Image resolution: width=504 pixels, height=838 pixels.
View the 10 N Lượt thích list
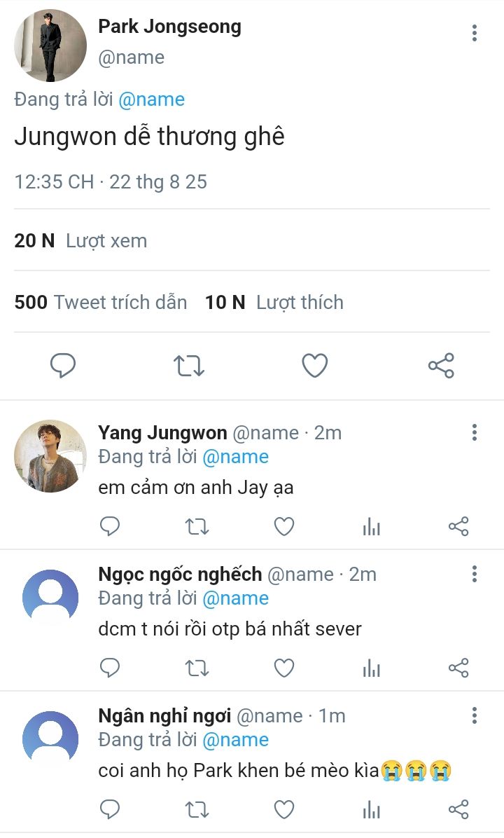(x=274, y=303)
